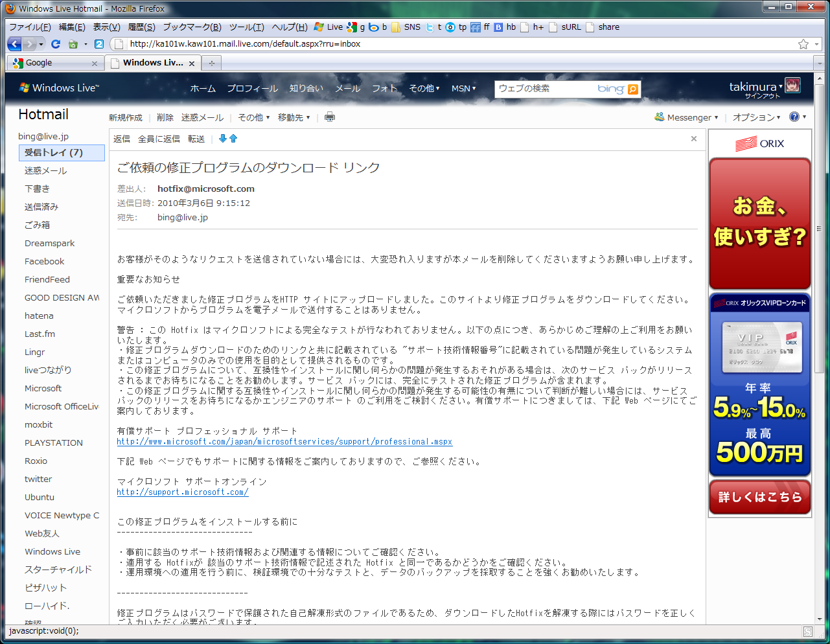
Task: Open the 'b' Bing bookmark
Action: (378, 27)
